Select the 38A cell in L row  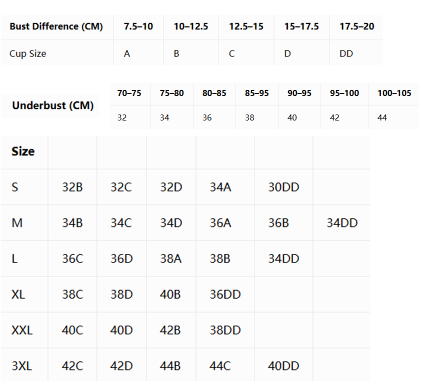coord(171,259)
